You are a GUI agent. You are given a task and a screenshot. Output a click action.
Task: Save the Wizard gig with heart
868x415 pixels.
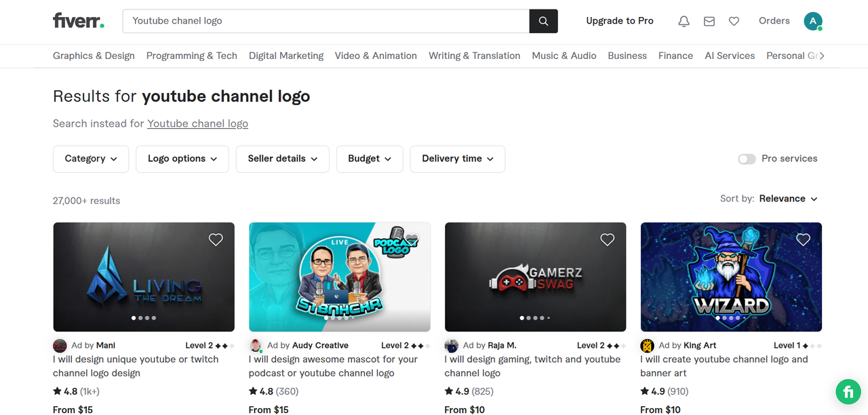point(804,239)
